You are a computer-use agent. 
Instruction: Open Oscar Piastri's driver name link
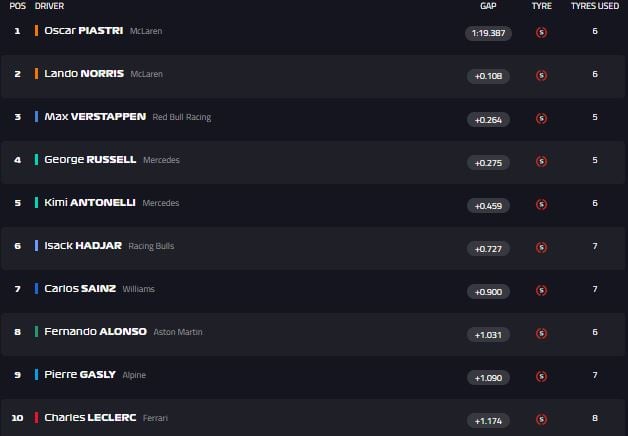(83, 31)
